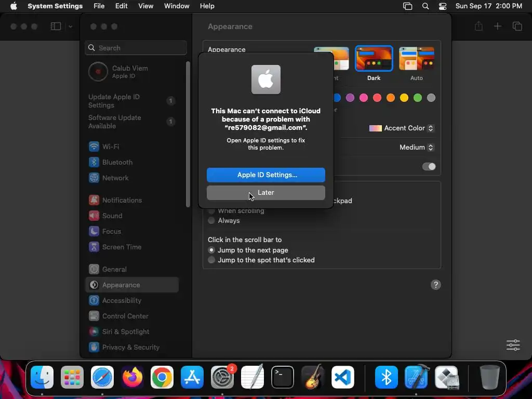Image resolution: width=532 pixels, height=399 pixels.
Task: Open the Help menu
Action: (x=207, y=6)
